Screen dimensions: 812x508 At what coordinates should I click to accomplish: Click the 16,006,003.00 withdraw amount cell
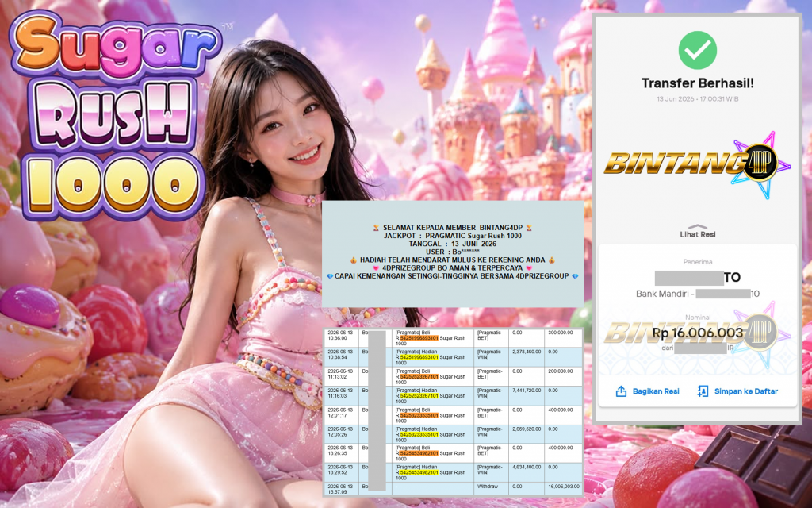[x=563, y=488]
